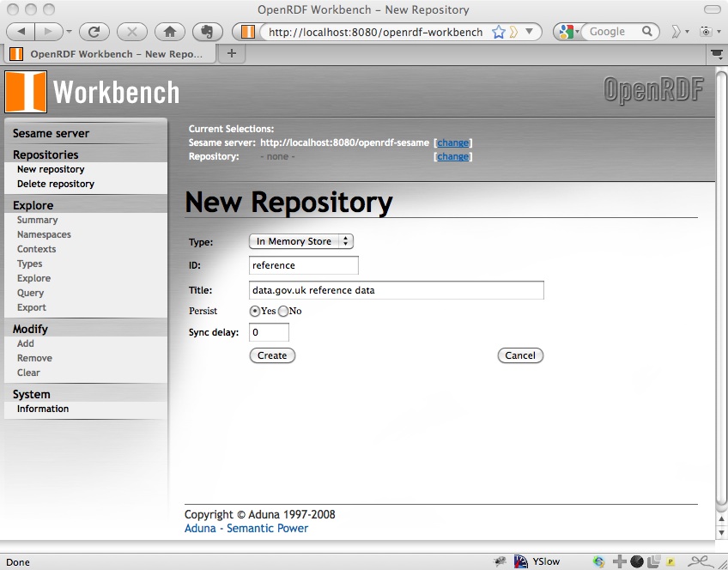Open the toolbar overflow chevron dropdown
The height and width of the screenshot is (570, 728).
tap(680, 32)
